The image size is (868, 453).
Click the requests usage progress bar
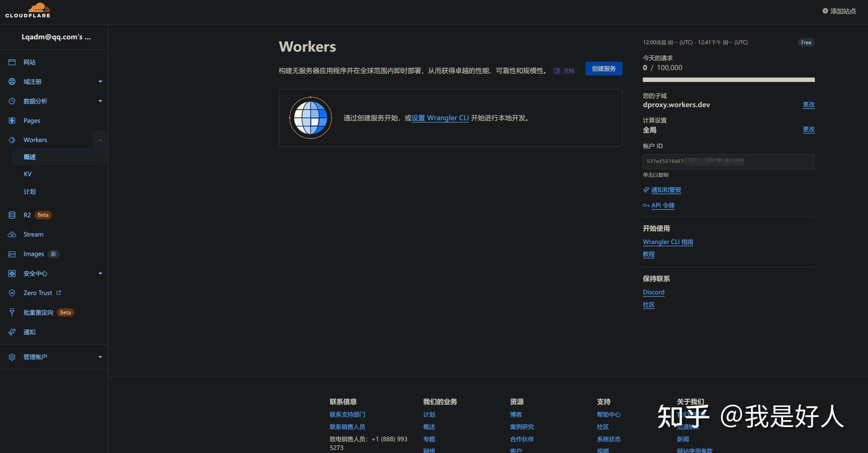click(x=729, y=80)
